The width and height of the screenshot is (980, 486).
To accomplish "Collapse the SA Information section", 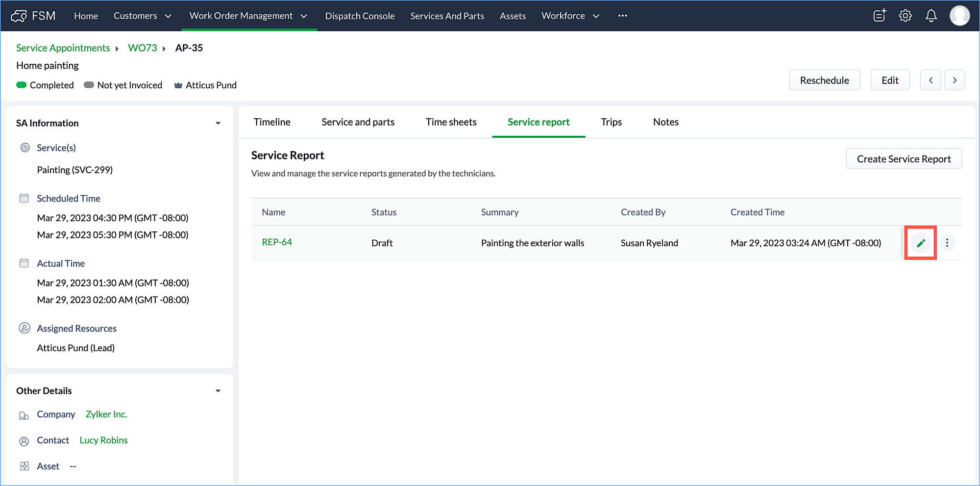I will click(x=218, y=123).
